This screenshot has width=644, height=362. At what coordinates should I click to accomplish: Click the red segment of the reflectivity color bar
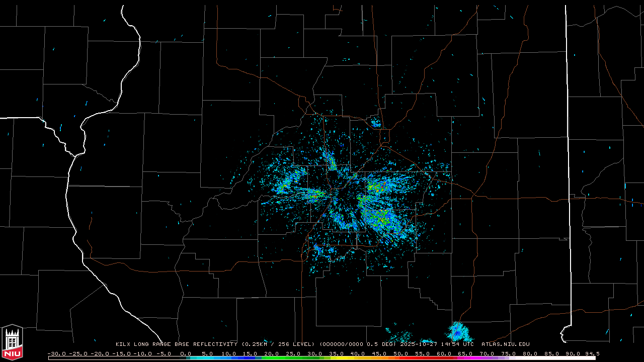click(425, 358)
